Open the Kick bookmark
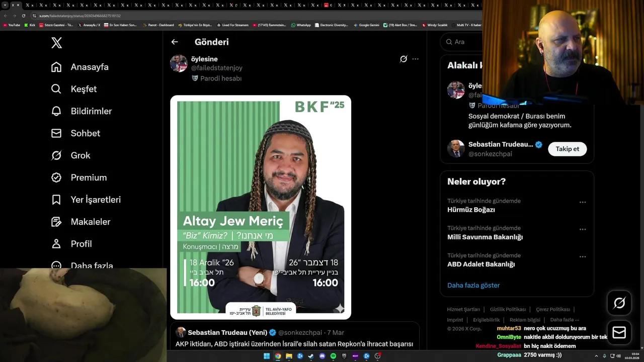Viewport: 644px width, 362px height. [30, 25]
